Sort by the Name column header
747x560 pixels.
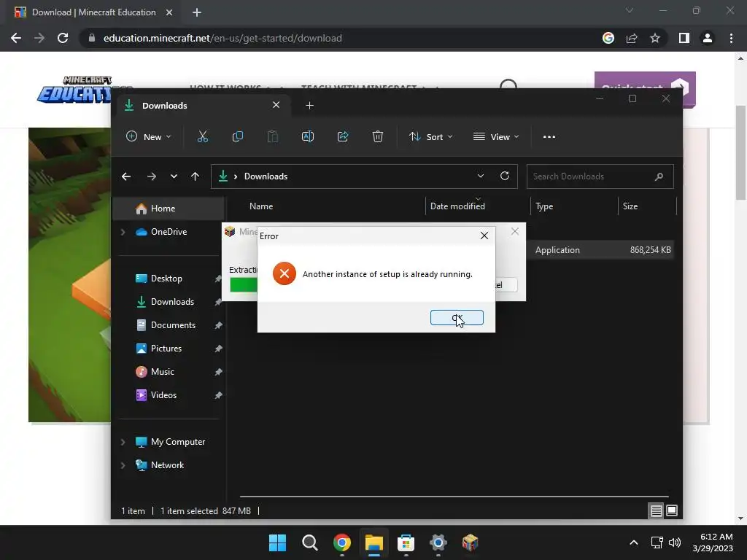click(261, 206)
